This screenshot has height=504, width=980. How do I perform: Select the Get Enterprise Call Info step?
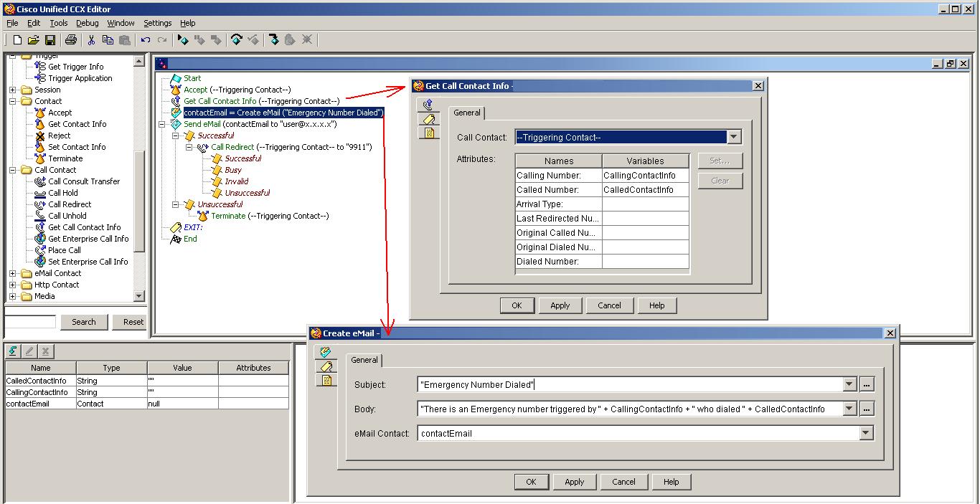88,239
